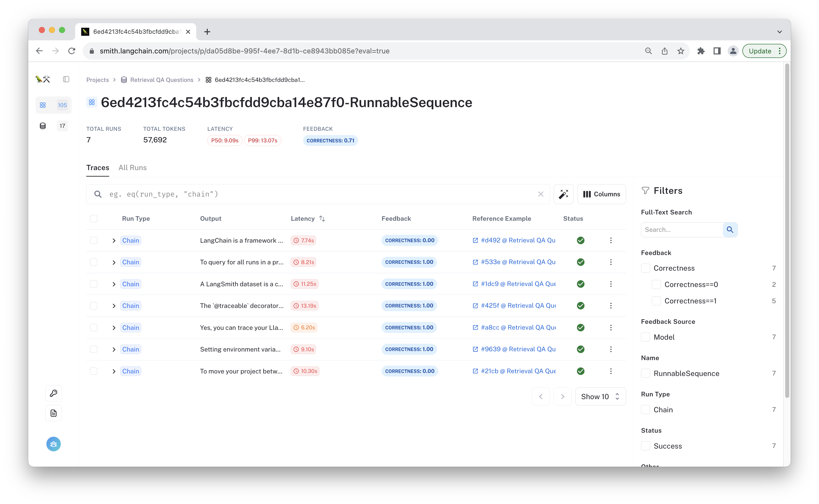Screen dimensions: 819x504
Task: Check the Model feedback source filter
Action: point(646,337)
